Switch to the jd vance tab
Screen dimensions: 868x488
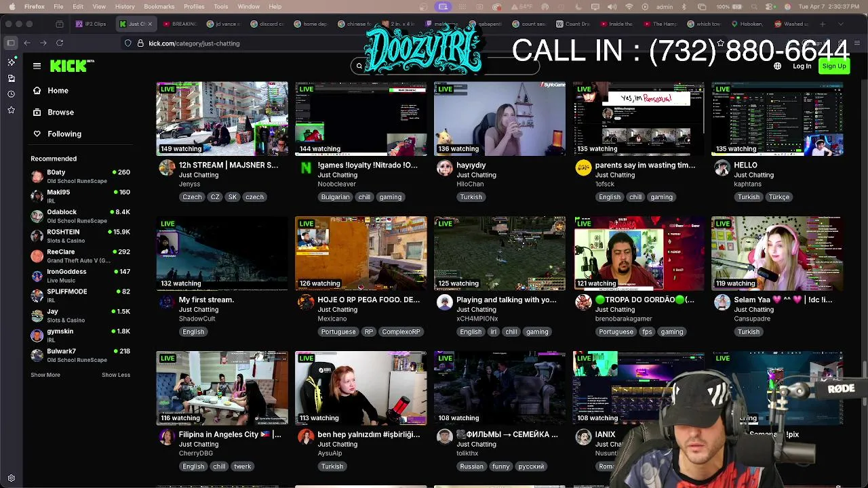(224, 24)
